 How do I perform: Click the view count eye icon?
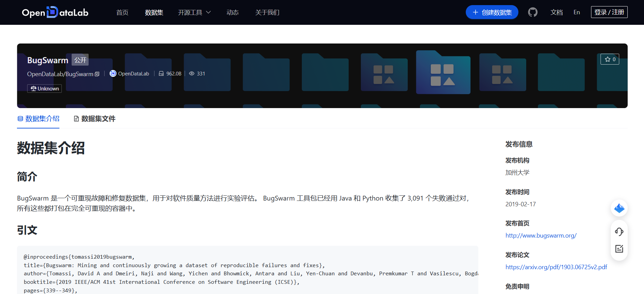click(x=191, y=73)
